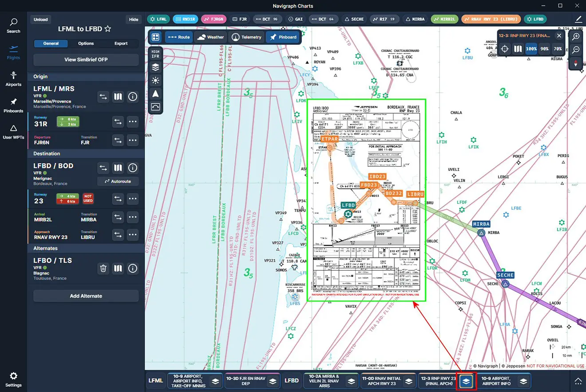Viewport: 586px width, 392px height.
Task: Mark LFML to LFBD flight as favorite
Action: click(x=107, y=29)
